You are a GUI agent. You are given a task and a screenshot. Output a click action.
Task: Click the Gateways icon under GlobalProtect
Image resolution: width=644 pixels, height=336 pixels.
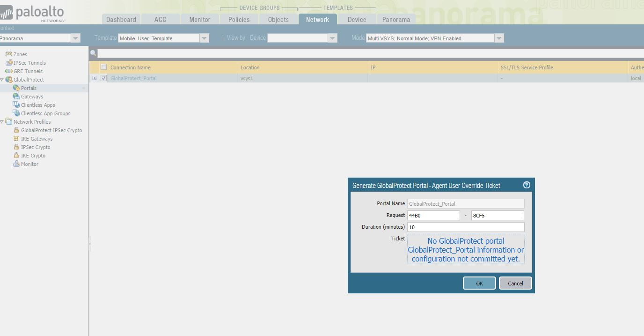click(16, 97)
